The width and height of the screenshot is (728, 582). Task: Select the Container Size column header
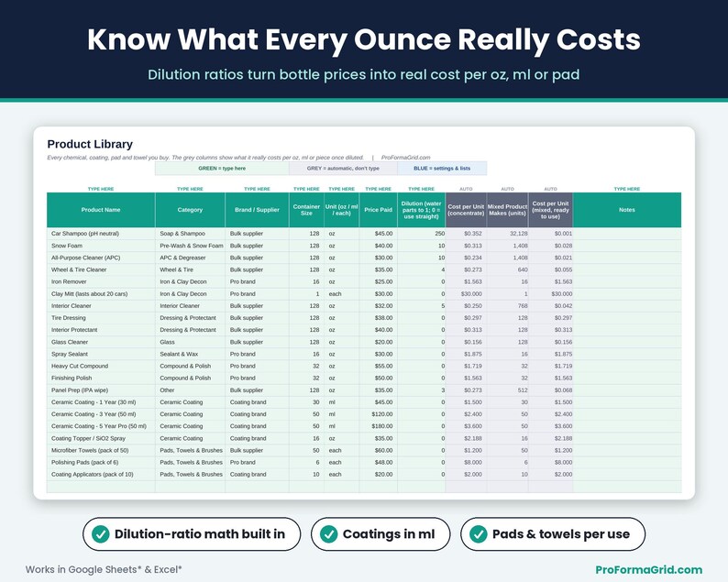306,210
